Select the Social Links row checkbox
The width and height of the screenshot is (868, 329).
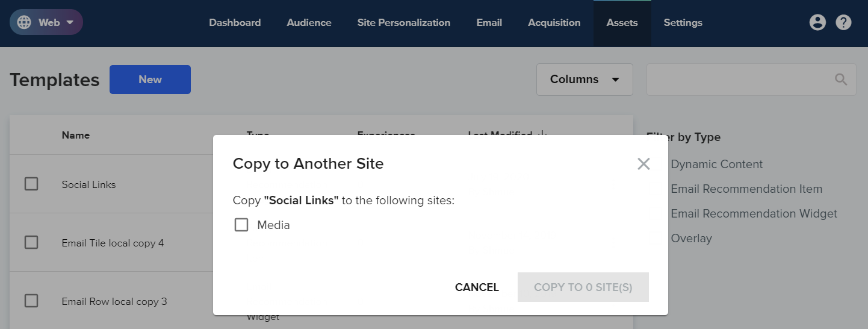(31, 184)
